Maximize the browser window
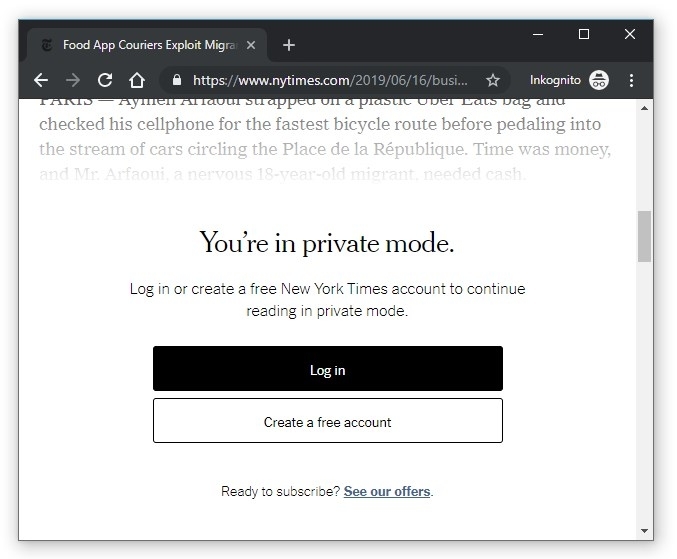The width and height of the screenshot is (677, 559). click(584, 35)
